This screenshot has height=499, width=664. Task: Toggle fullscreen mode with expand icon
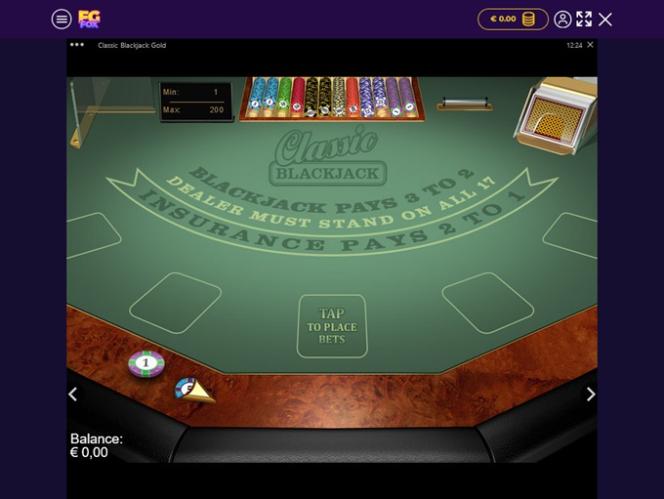click(x=584, y=19)
